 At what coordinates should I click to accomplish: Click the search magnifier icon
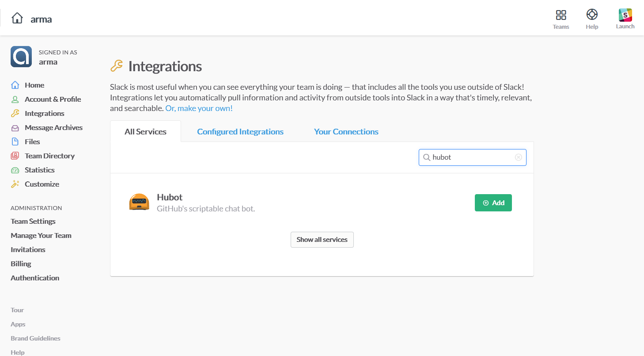(x=427, y=157)
